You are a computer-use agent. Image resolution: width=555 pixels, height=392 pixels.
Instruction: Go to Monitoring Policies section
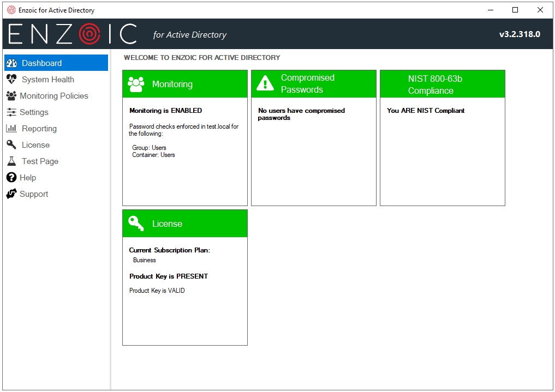coord(54,96)
